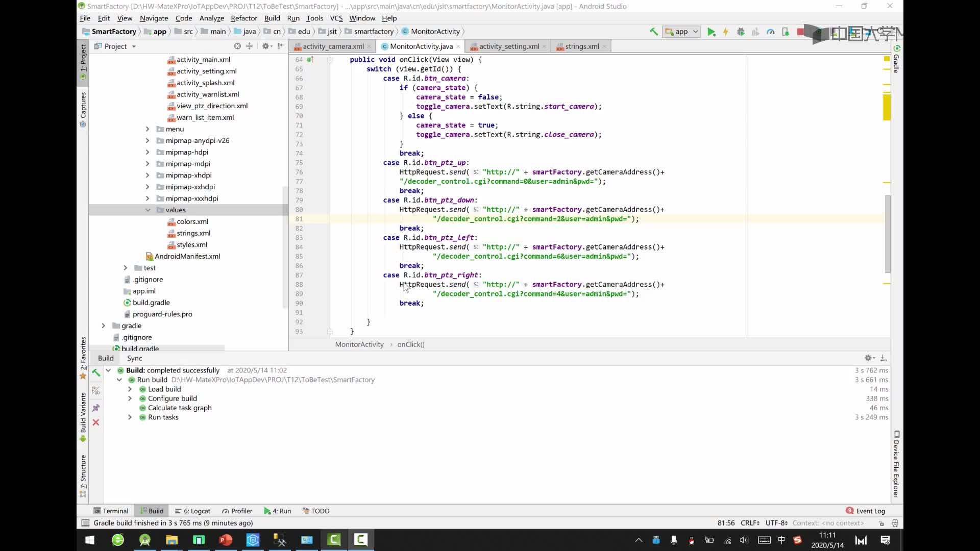The height and width of the screenshot is (551, 980).
Task: Open Structure side panel
Action: click(x=83, y=476)
